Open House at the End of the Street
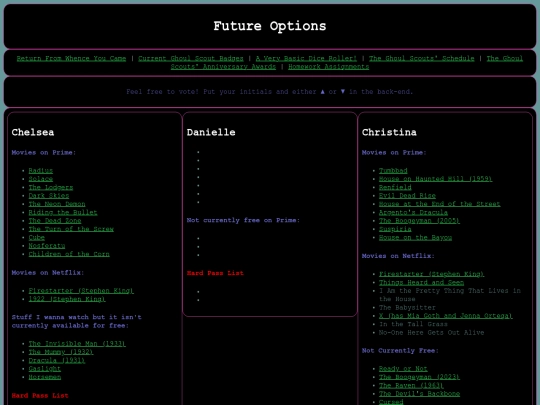Viewport: 540px width, 405px height. [x=439, y=204]
